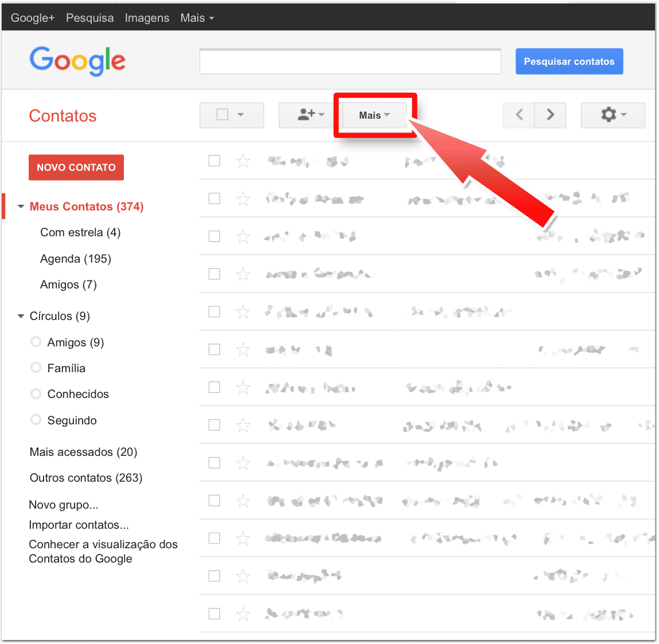Viewport: 659px width, 644px height.
Task: Open the Amigos (9) circle
Action: coord(76,342)
